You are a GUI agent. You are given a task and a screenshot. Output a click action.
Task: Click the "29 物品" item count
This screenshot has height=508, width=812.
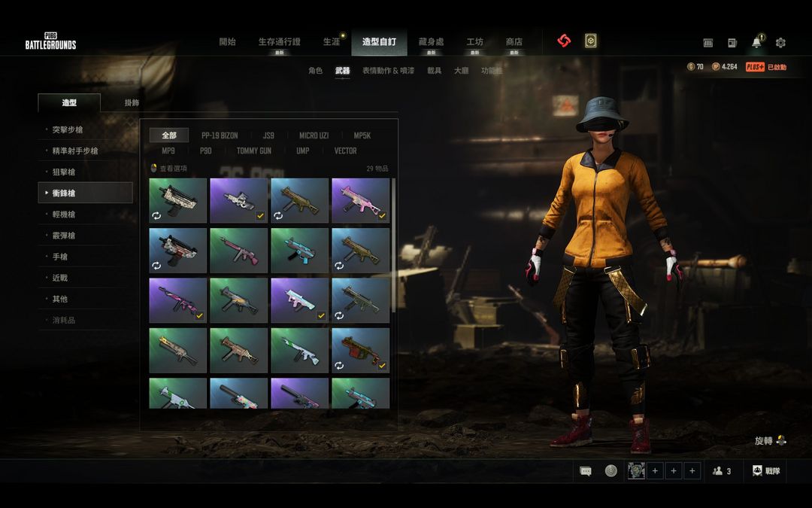point(377,169)
